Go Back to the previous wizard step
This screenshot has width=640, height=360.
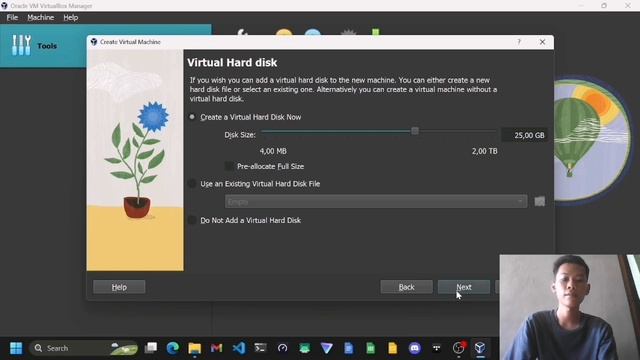tap(407, 287)
